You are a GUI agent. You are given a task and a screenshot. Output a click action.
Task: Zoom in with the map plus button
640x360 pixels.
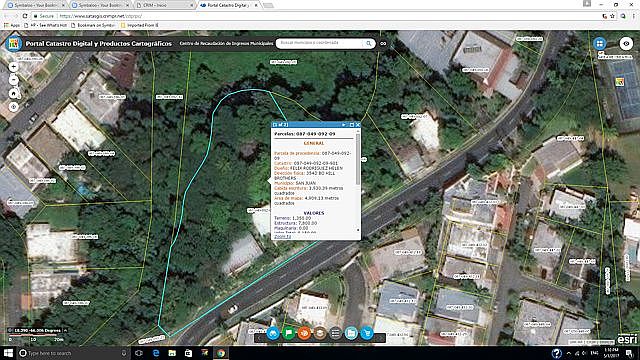click(13, 67)
